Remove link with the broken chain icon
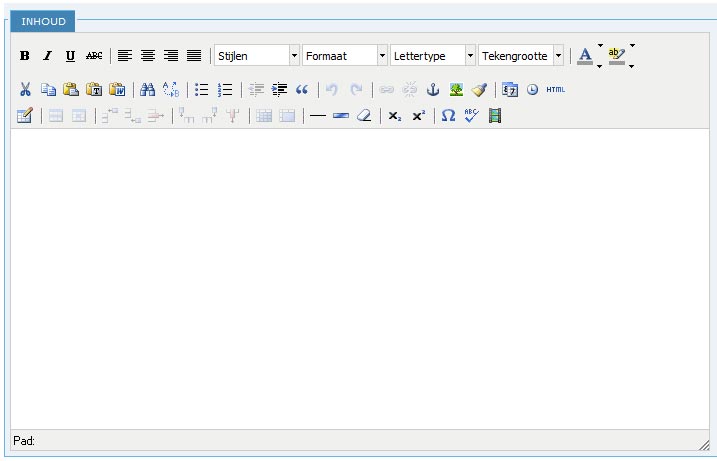Screen dimensions: 717x461 coord(410,89)
